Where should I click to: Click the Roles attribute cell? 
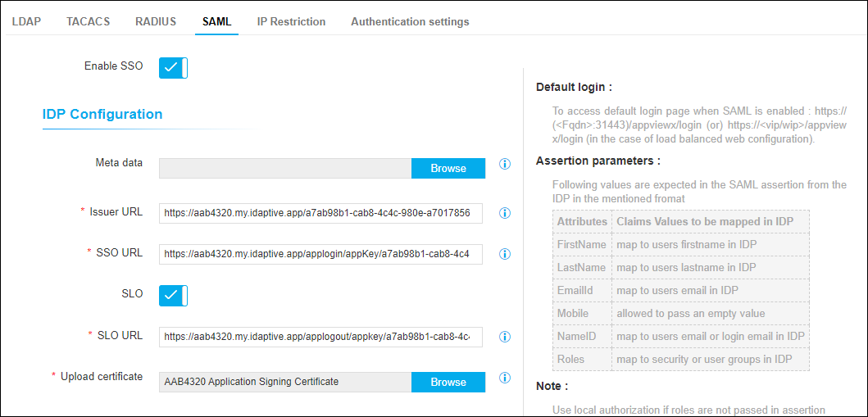(x=582, y=360)
